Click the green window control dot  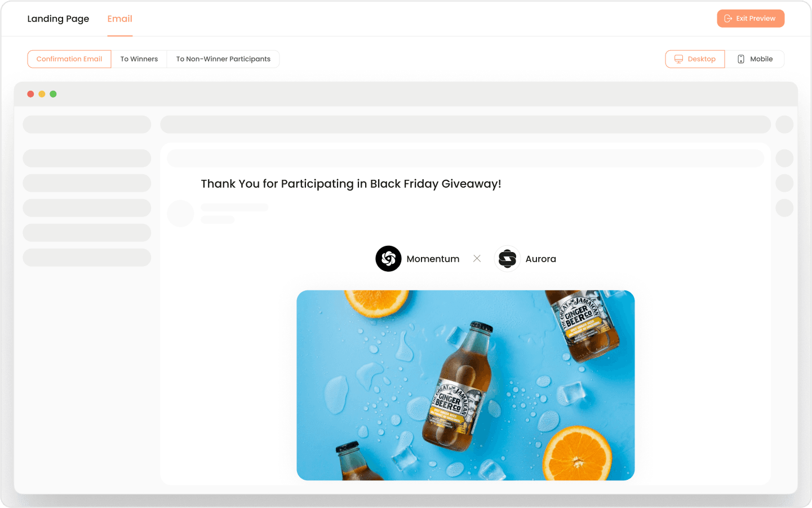(53, 94)
